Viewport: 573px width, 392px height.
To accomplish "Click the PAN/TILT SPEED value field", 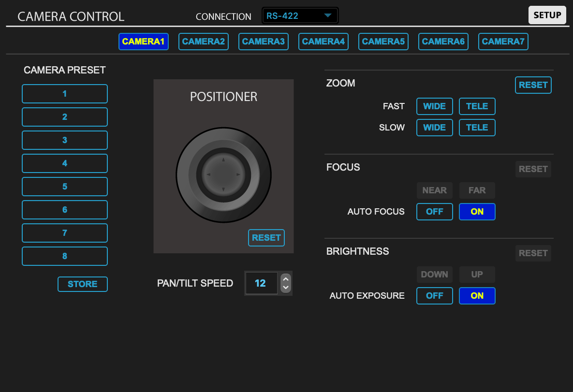I will click(261, 283).
